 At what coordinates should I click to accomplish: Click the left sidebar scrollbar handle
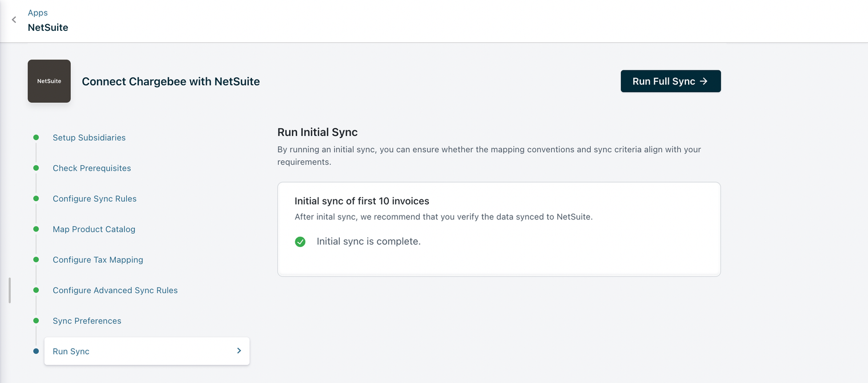tap(10, 290)
